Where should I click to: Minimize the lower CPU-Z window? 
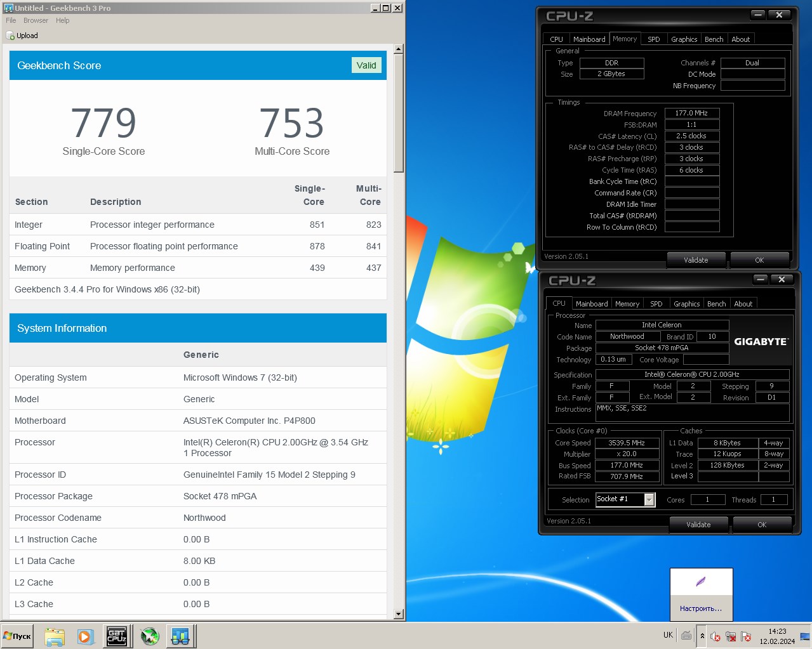761,279
